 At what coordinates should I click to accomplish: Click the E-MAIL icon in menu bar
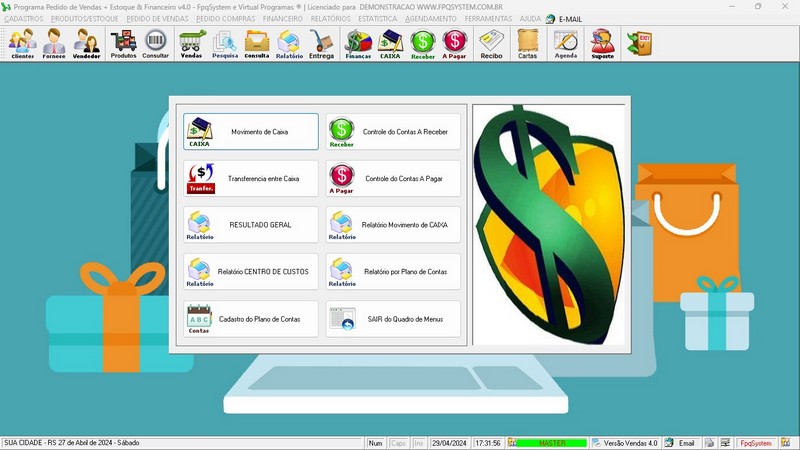pos(551,19)
